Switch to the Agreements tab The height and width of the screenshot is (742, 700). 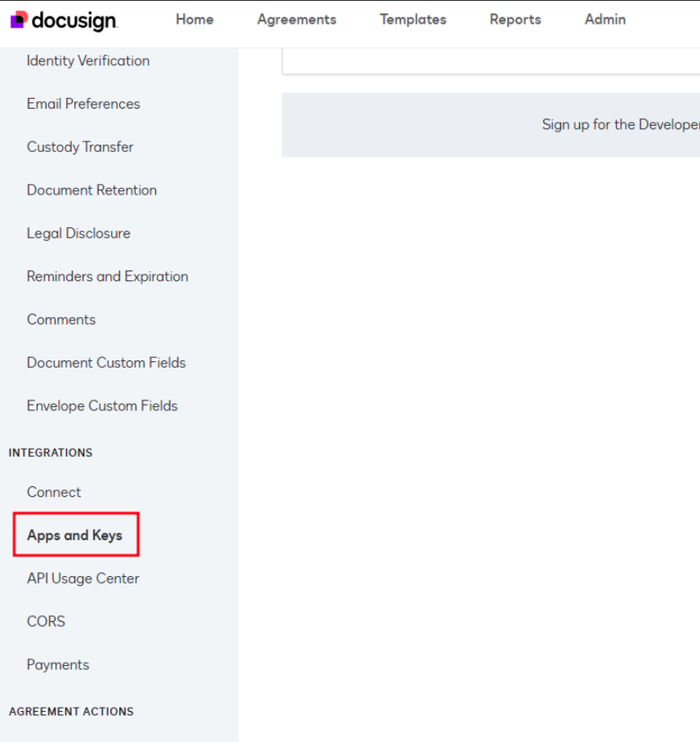tap(296, 20)
